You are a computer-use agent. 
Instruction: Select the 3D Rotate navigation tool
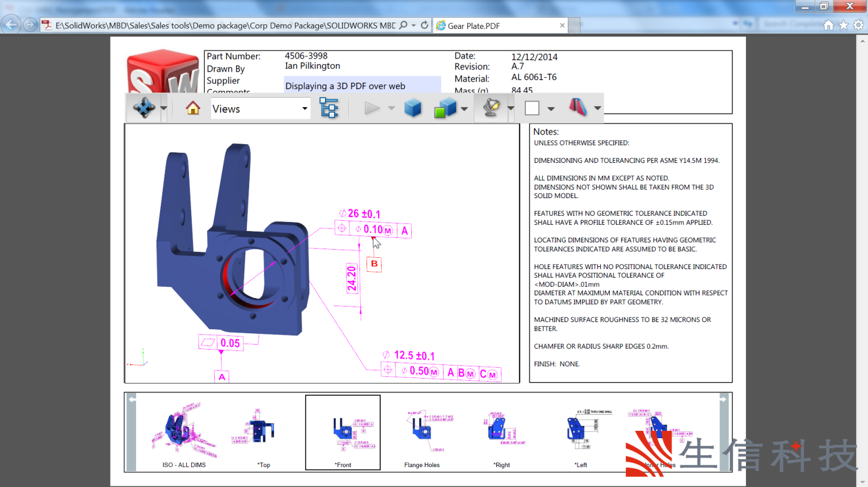[144, 107]
